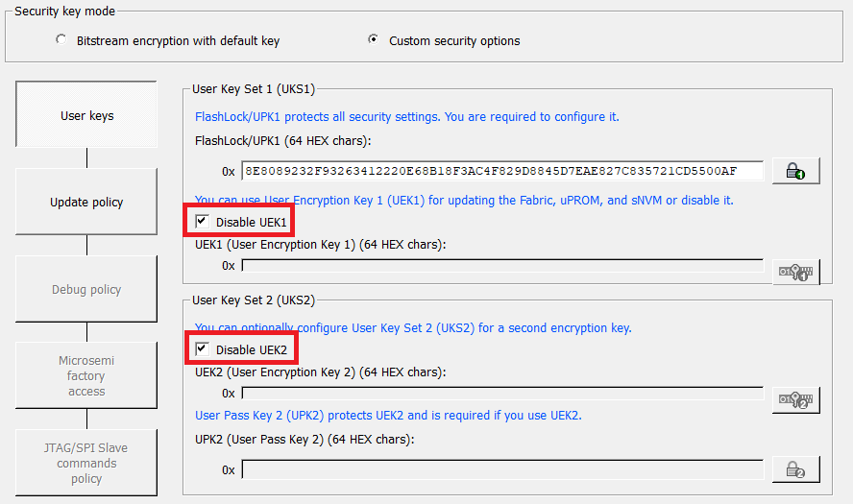Click the 'FlashLock/UPK1 protects all security settings' note
This screenshot has width=853, height=504.
click(407, 117)
